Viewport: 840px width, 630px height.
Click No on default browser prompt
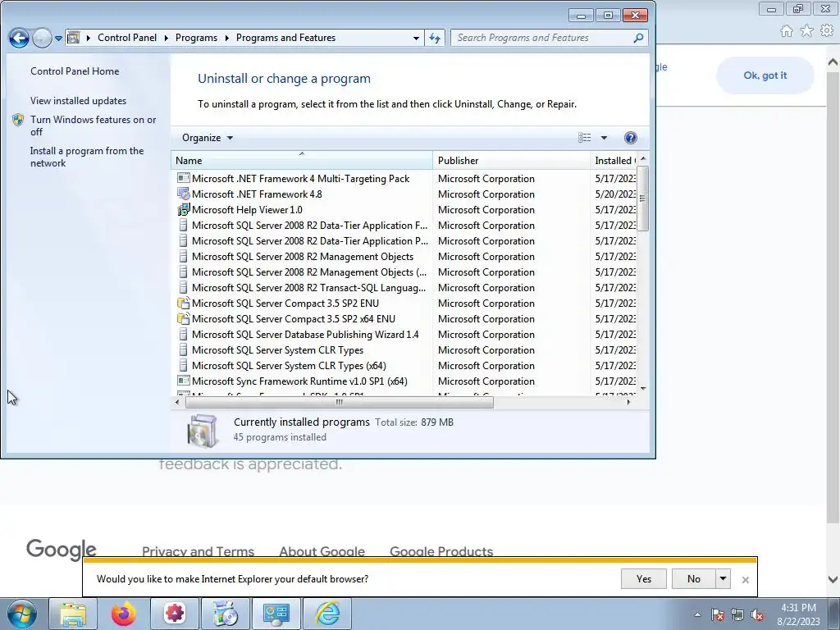[x=693, y=578]
